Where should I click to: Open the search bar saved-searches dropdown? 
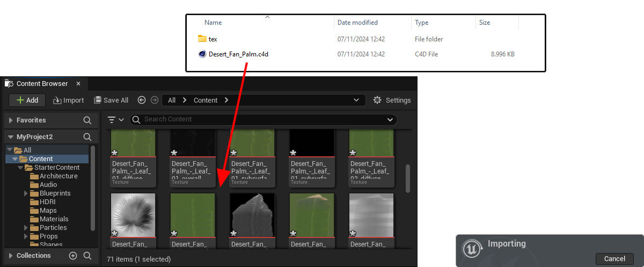[x=390, y=119]
